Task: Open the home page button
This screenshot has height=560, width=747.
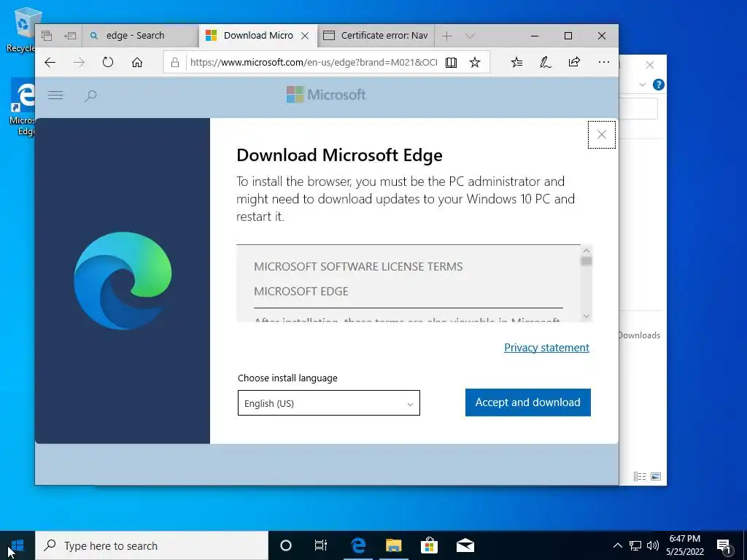Action: 137,63
